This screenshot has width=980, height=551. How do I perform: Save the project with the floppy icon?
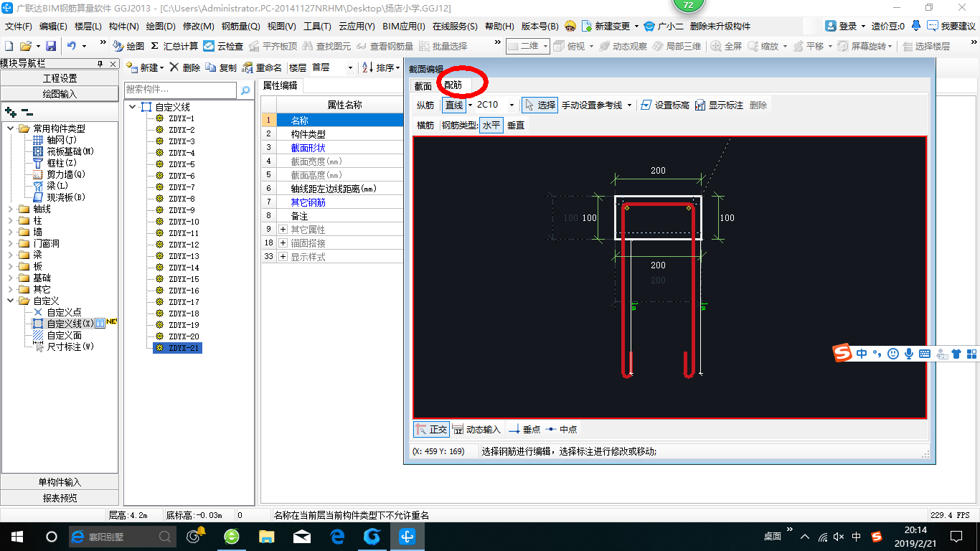pos(51,46)
